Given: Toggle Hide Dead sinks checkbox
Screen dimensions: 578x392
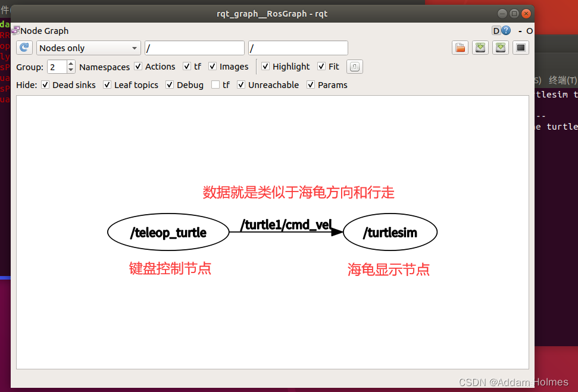Looking at the screenshot, I should tap(45, 84).
